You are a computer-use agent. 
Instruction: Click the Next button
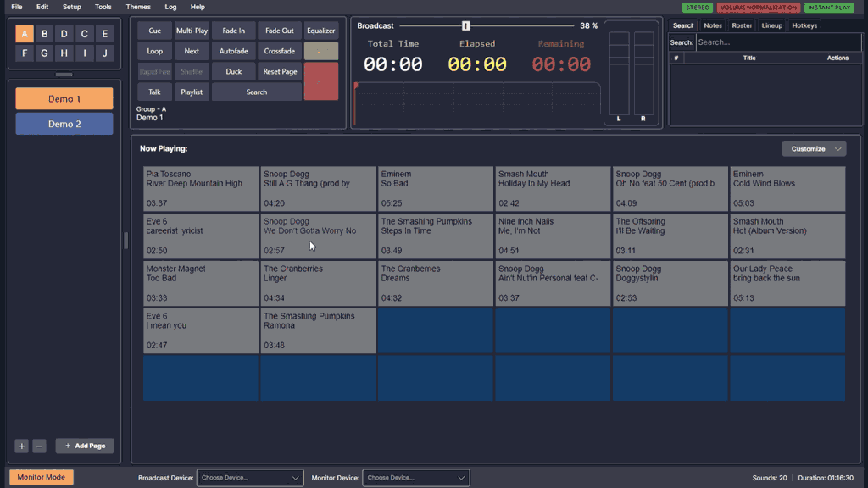(192, 51)
